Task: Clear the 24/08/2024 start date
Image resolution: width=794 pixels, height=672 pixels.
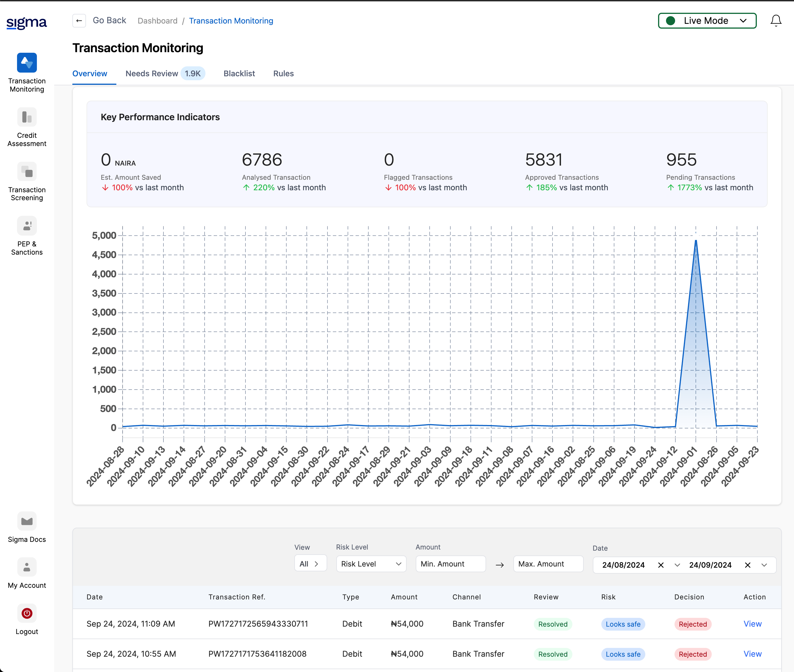Action: [x=661, y=565]
